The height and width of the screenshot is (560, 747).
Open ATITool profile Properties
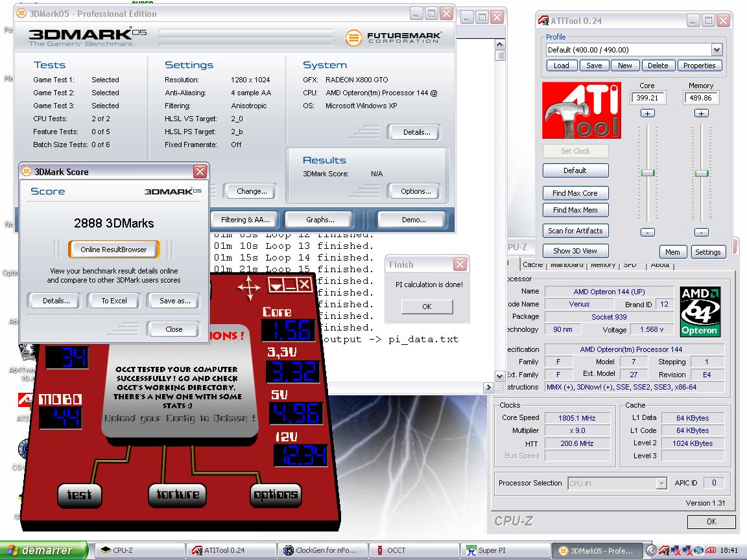[x=700, y=65]
